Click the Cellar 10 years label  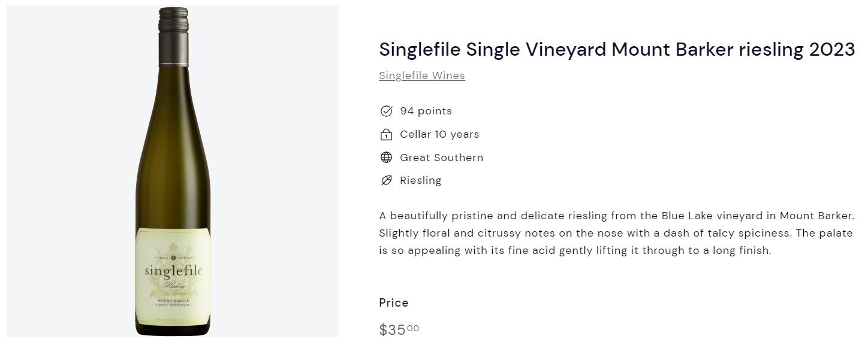tap(439, 134)
